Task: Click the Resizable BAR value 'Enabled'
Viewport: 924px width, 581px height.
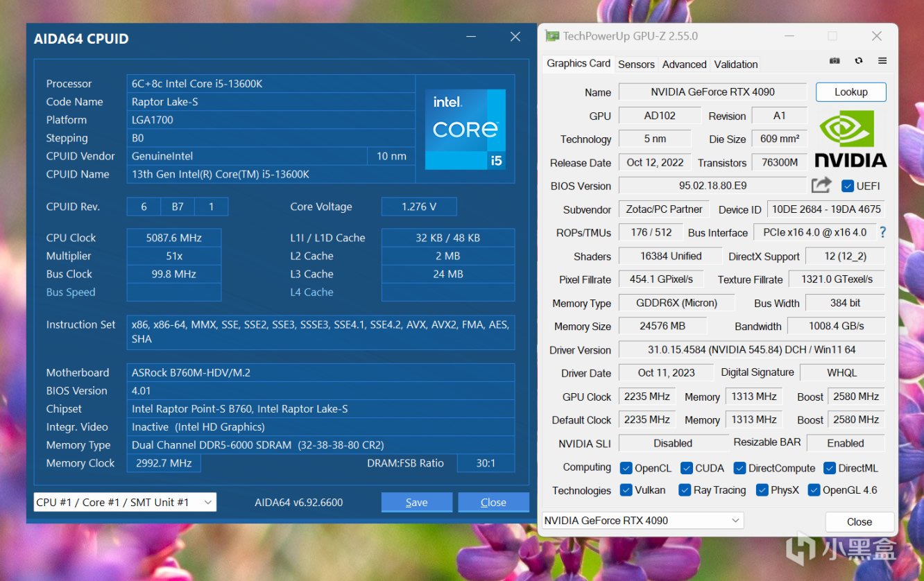Action: 846,443
